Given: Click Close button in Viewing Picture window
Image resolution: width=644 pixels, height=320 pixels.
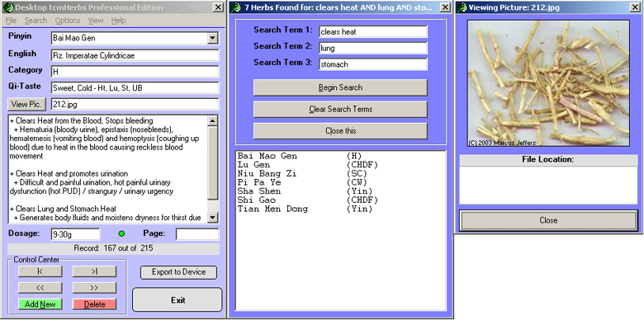Looking at the screenshot, I should (548, 220).
